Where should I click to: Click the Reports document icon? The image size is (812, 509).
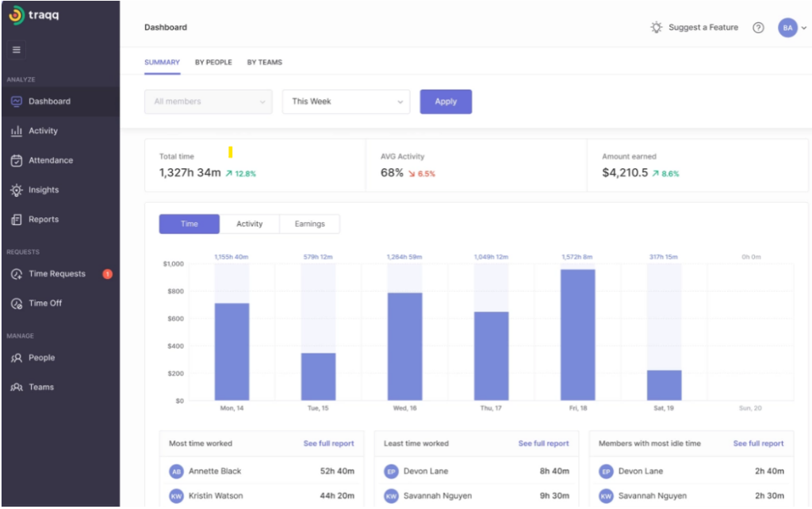17,220
